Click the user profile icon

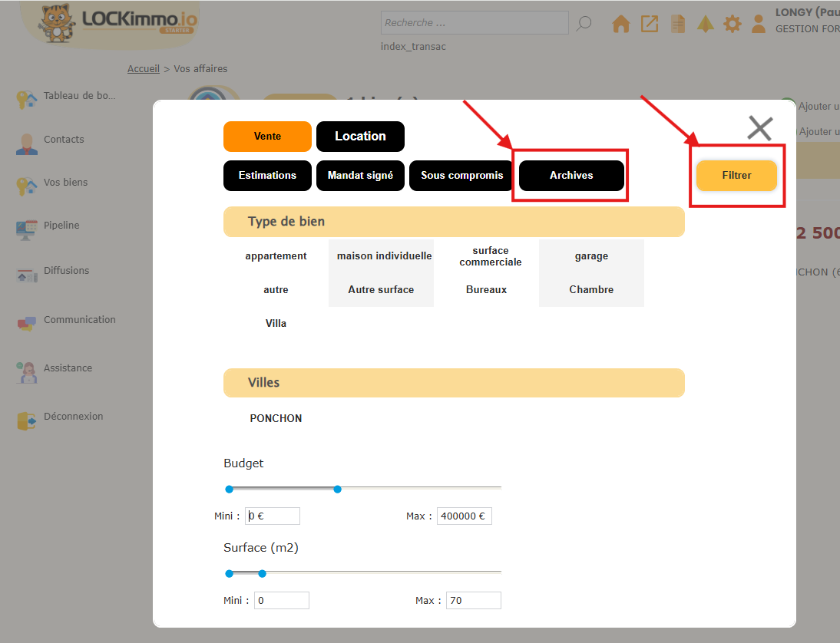pos(759,24)
